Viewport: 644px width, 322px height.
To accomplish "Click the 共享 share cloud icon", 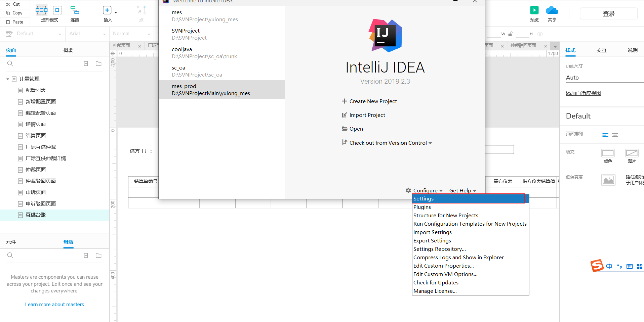I will 552,10.
